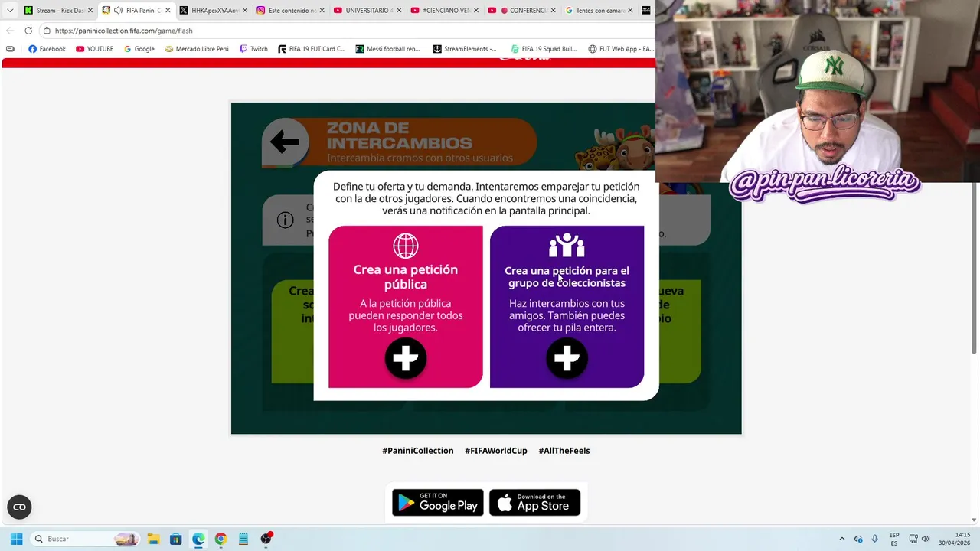This screenshot has height=551, width=980.
Task: Open the Notepad app in the taskbar
Action: coord(243,539)
